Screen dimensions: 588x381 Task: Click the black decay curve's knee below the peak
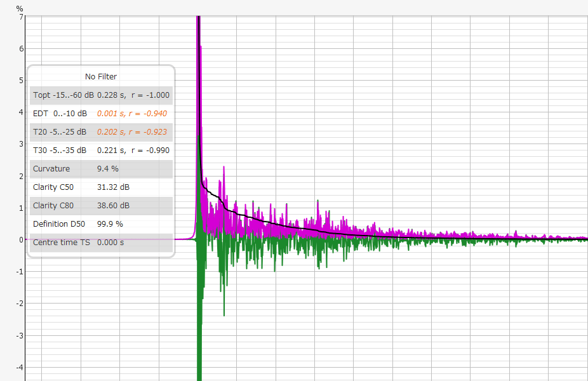[x=203, y=184]
